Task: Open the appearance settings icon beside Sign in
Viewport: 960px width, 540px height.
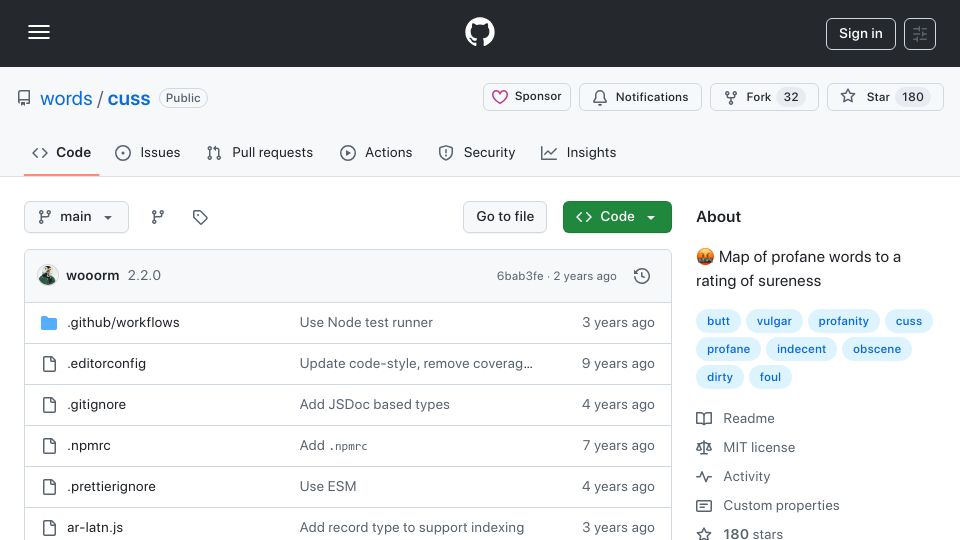Action: 920,34
